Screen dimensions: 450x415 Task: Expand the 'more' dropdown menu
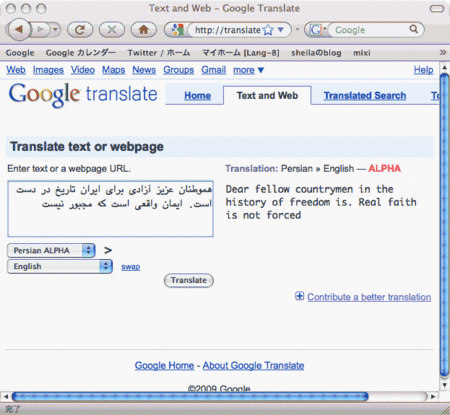[x=248, y=70]
